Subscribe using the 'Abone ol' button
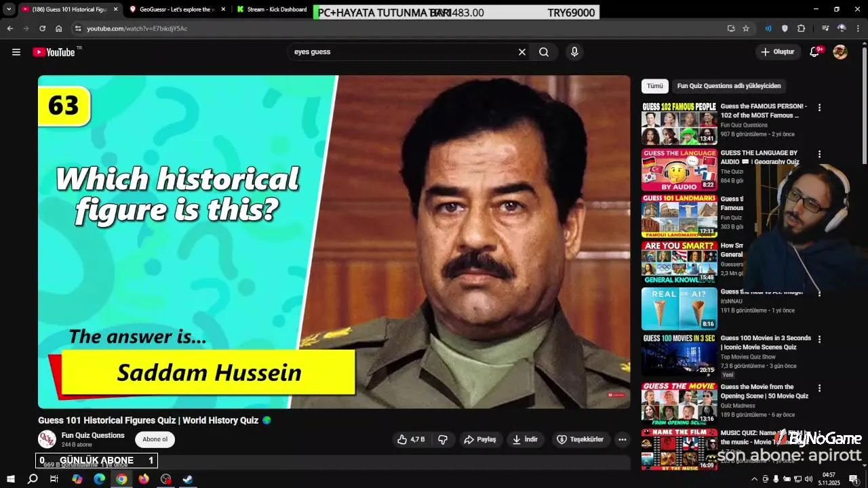 tap(155, 439)
